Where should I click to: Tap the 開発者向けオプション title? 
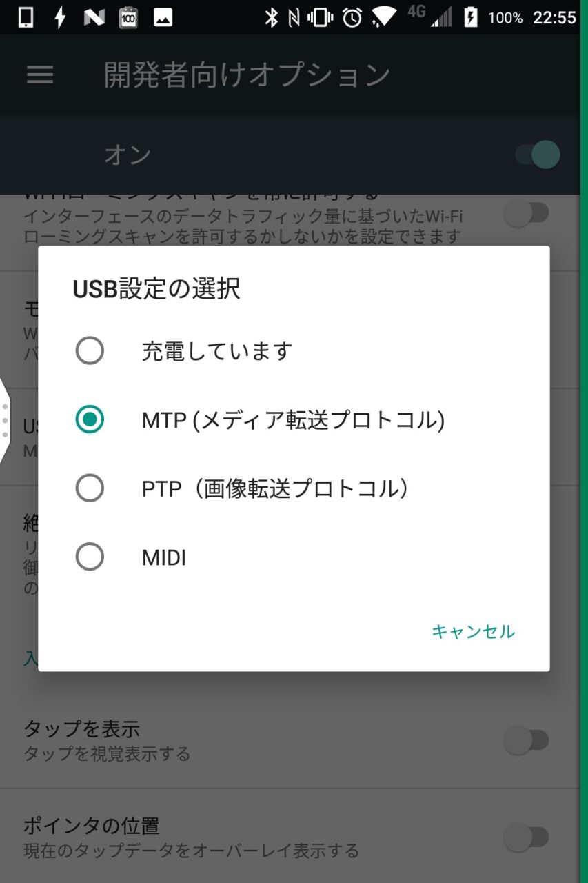(x=247, y=75)
